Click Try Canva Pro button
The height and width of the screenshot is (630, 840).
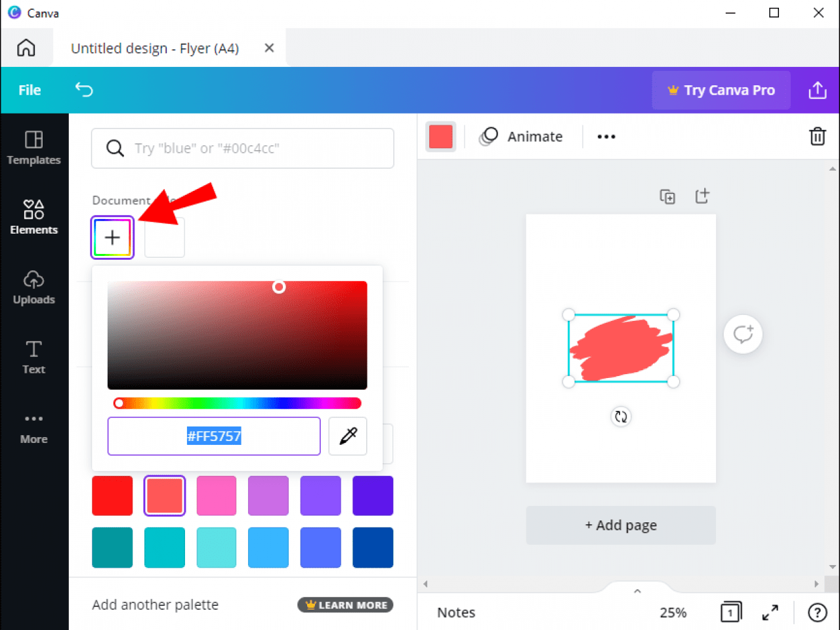[x=721, y=90]
